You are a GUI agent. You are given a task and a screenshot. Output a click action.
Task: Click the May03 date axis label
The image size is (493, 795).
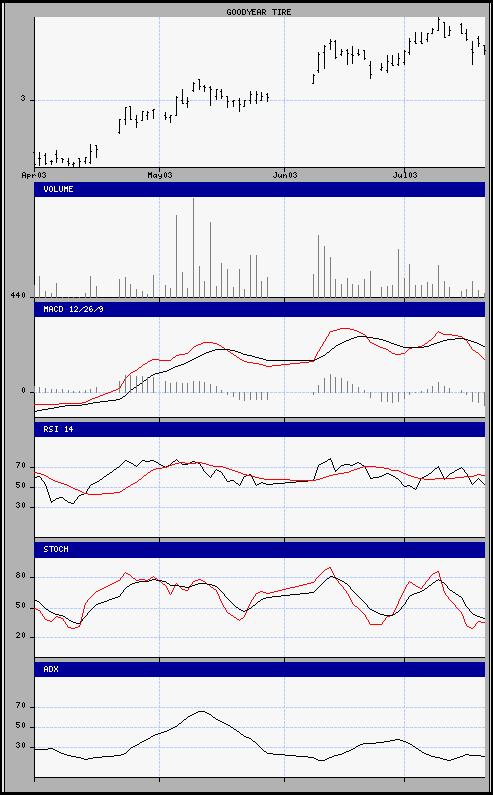coord(159,175)
